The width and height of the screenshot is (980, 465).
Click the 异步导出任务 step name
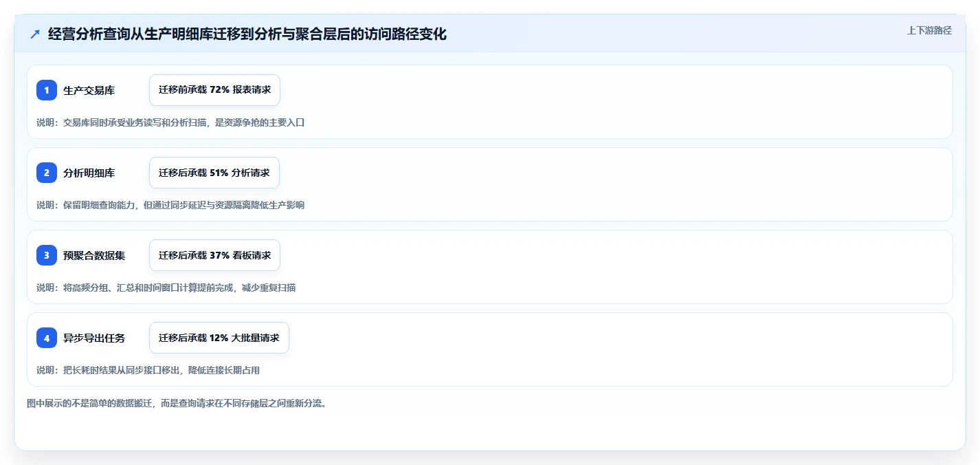pos(94,338)
